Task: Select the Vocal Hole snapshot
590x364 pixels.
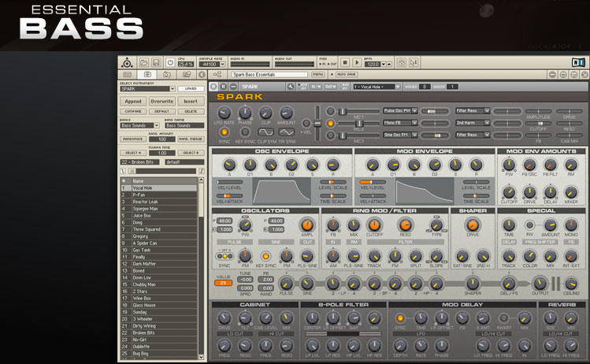Action: coord(159,188)
